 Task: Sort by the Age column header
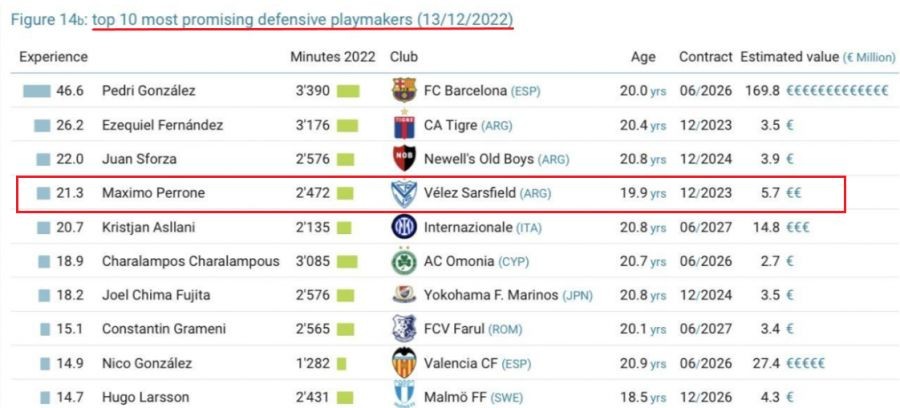pos(643,57)
